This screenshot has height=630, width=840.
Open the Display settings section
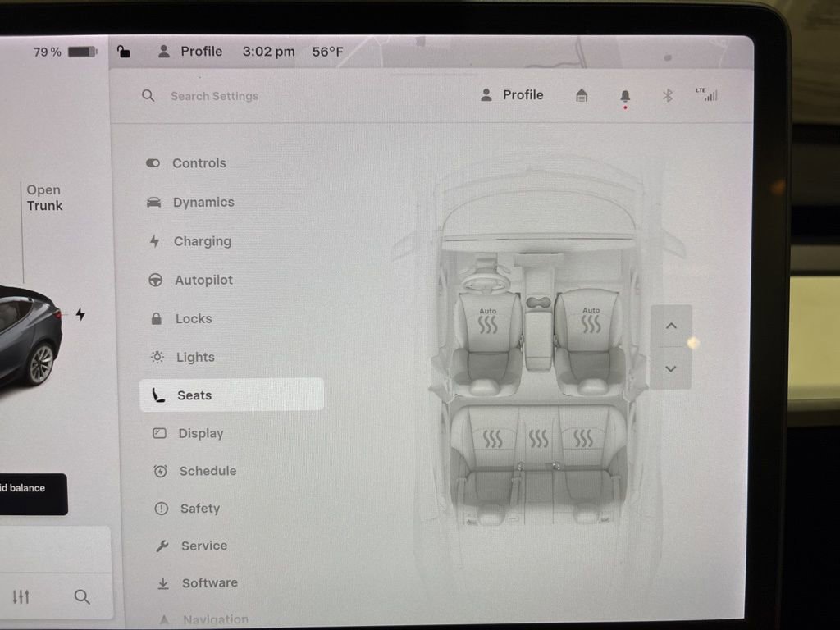tap(201, 433)
